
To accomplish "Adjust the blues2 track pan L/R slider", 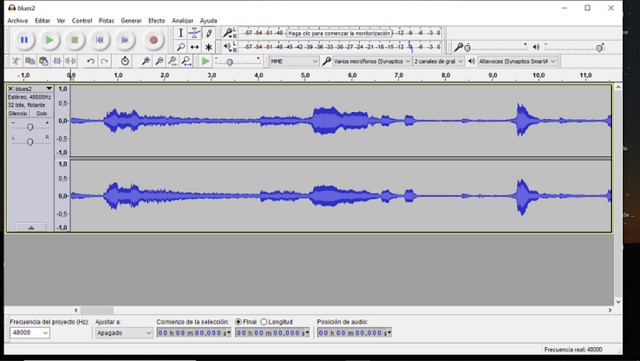I will coord(30,142).
